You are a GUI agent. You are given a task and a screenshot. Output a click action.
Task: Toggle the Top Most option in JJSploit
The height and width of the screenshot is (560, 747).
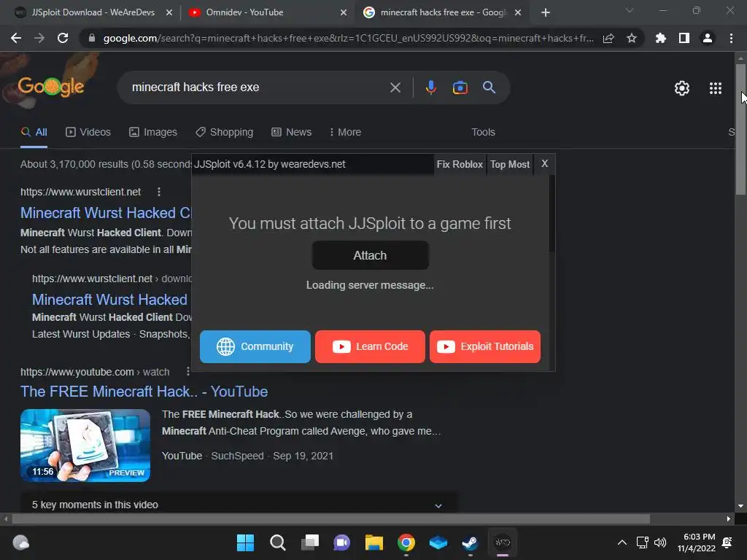click(x=510, y=164)
